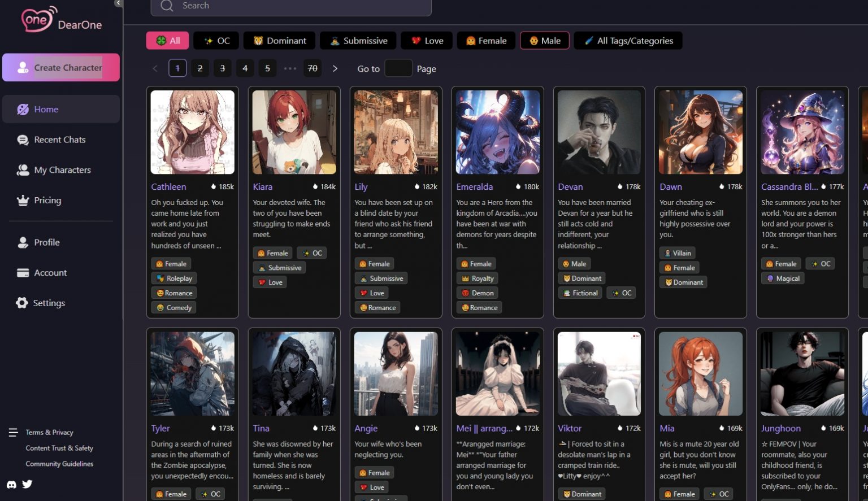Open the Twitter bird icon link

pos(27,484)
